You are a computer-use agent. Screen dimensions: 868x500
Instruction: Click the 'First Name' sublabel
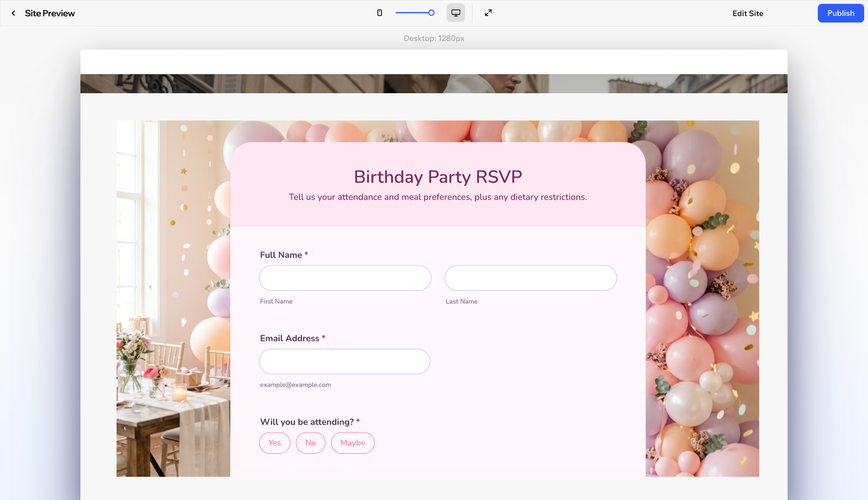[276, 301]
